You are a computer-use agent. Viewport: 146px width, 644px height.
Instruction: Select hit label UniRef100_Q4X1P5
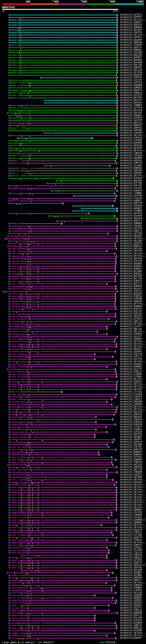click(x=131, y=570)
